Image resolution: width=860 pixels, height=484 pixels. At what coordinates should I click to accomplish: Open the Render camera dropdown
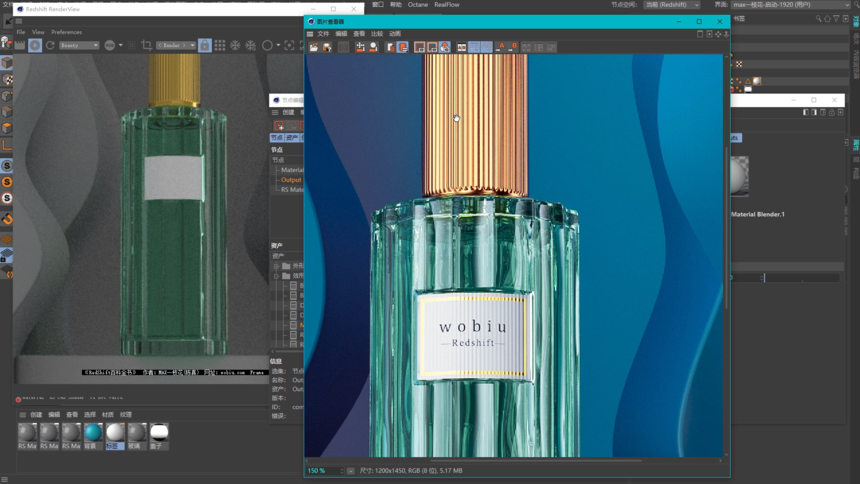tap(176, 45)
